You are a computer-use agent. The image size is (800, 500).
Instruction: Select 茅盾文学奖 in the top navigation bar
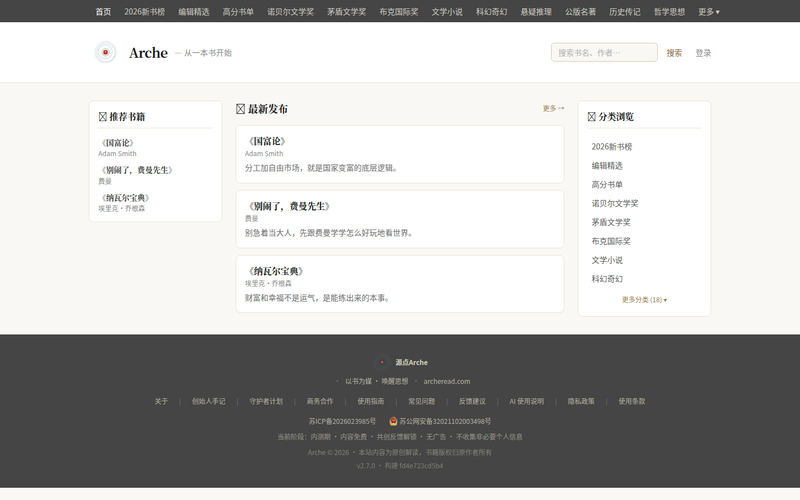pos(346,11)
